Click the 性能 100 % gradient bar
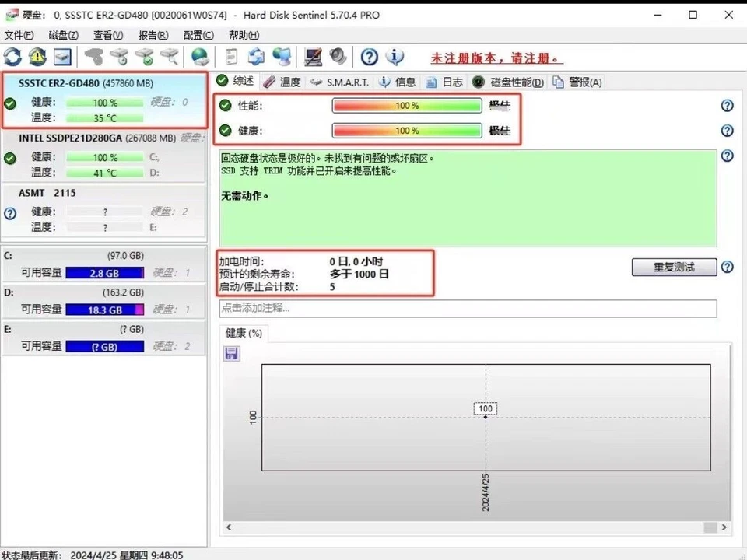747x560 pixels. click(x=407, y=106)
